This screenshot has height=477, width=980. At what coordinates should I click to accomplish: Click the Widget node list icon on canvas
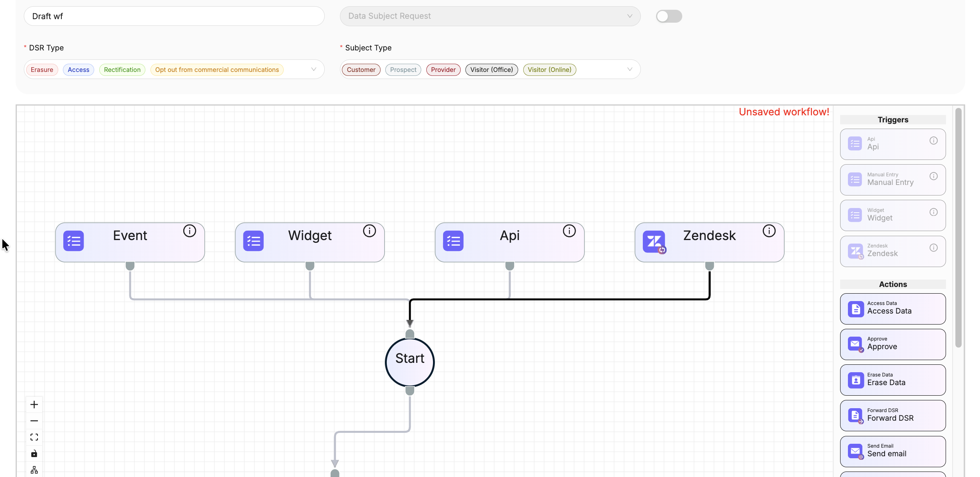coord(253,241)
